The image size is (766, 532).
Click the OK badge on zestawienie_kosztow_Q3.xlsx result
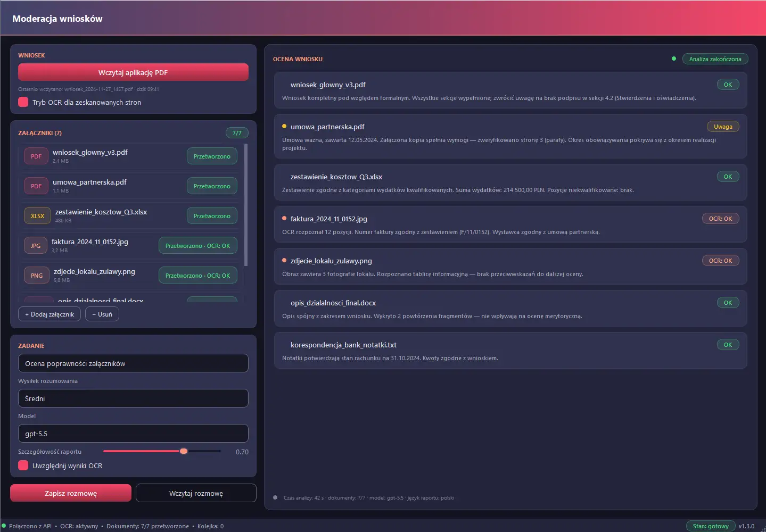click(728, 177)
